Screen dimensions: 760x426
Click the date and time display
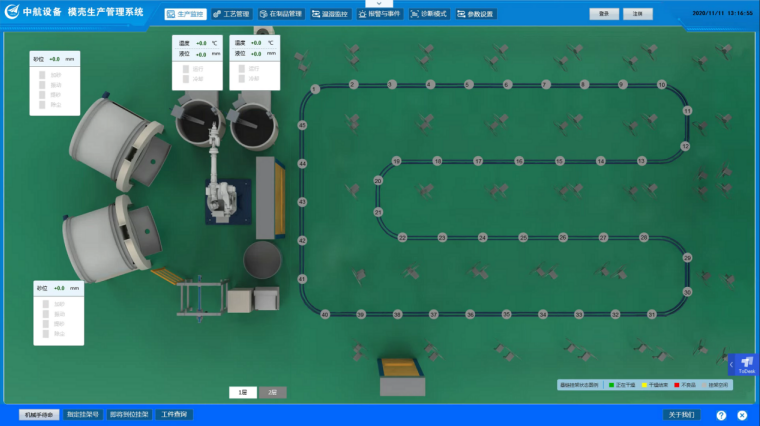click(x=722, y=13)
